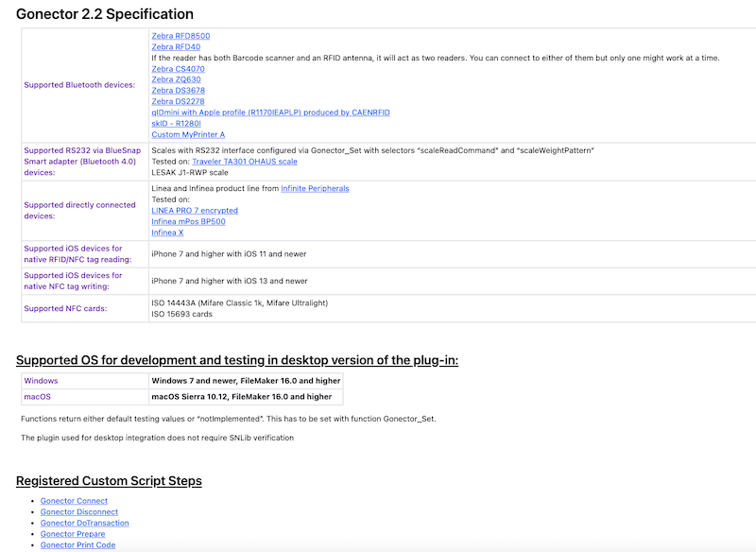Open the Gonector DoTransaction link
Viewport: 756px width, 552px height.
coord(84,523)
